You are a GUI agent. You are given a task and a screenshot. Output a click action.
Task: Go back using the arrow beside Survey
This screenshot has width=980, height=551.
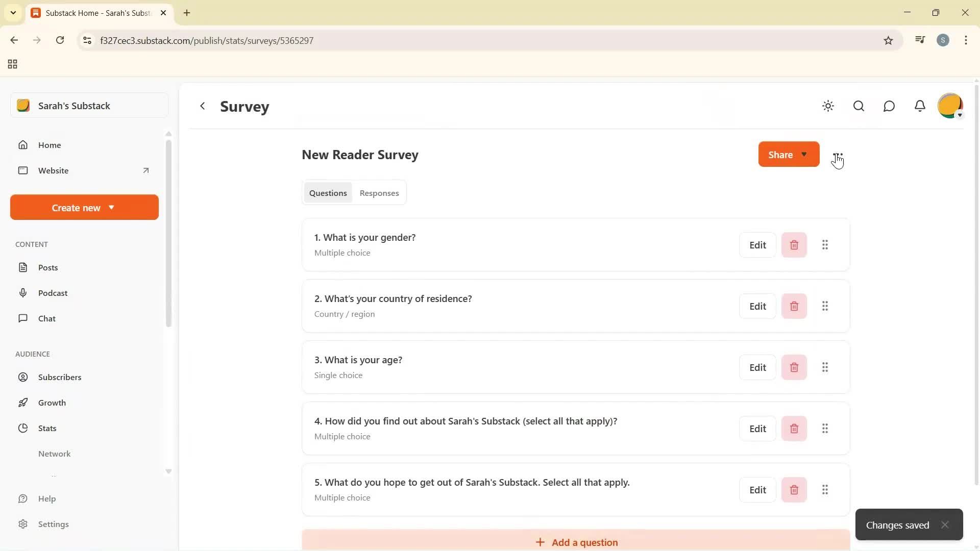click(202, 106)
